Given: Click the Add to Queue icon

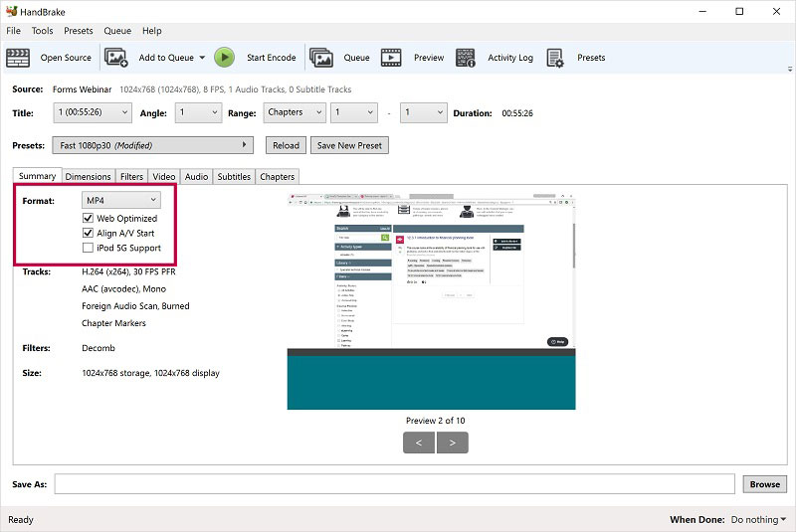Looking at the screenshot, I should click(116, 58).
